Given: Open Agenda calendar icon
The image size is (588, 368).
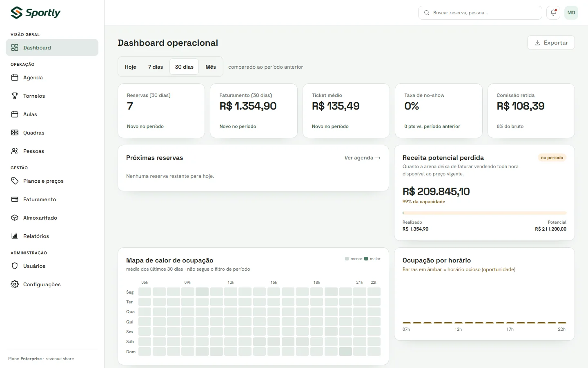Looking at the screenshot, I should pos(15,77).
